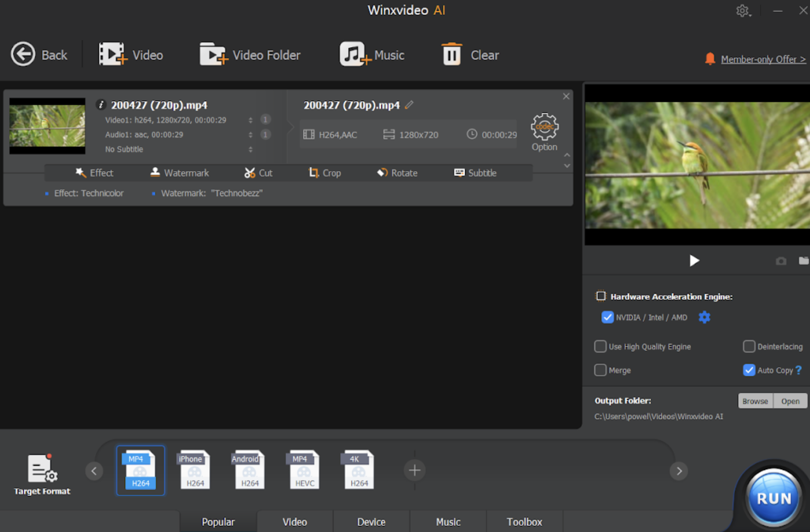This screenshot has height=532, width=810.
Task: Open the output folder
Action: click(790, 401)
